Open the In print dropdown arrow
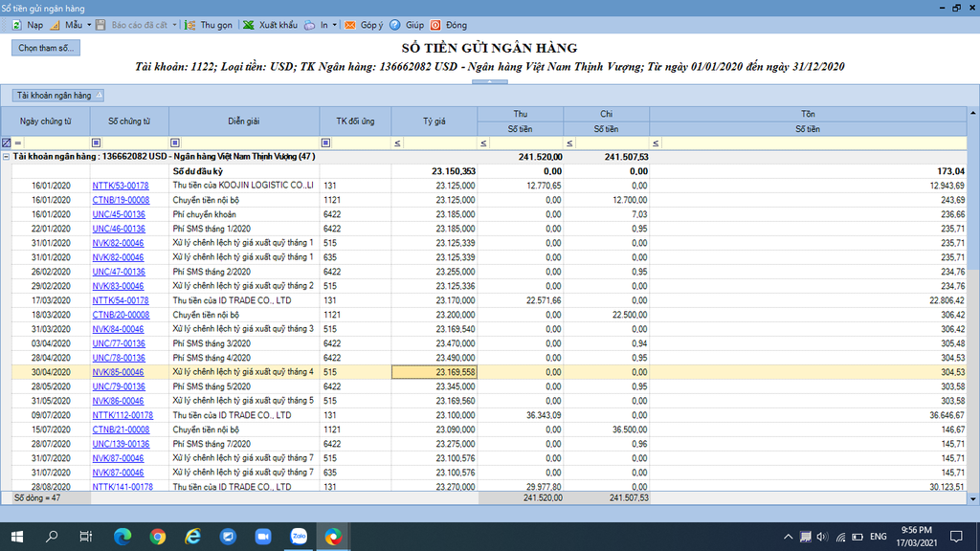980x551 pixels. tap(334, 25)
